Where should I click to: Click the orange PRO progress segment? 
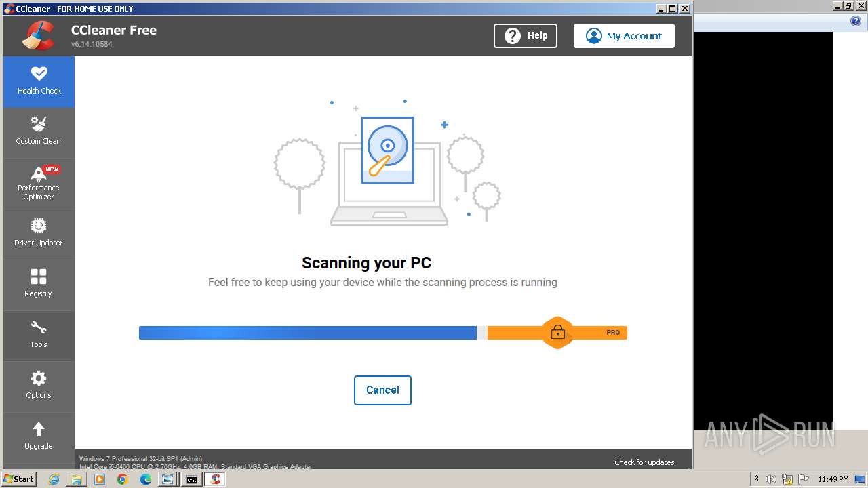(557, 332)
